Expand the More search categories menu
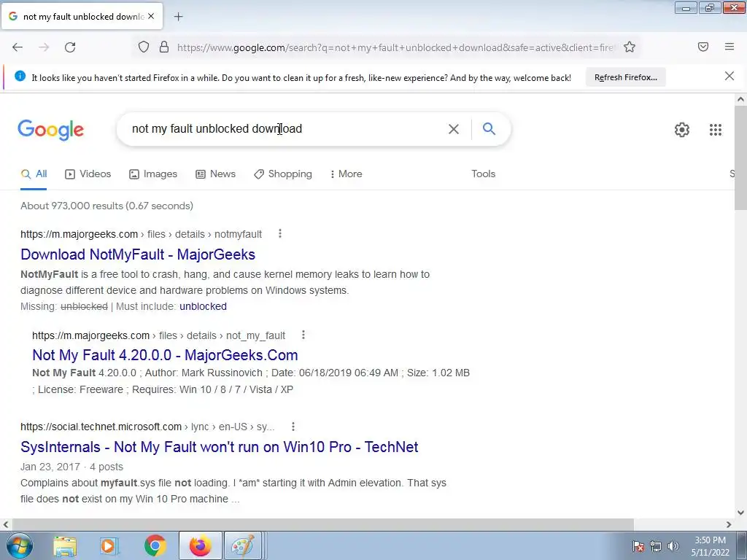This screenshot has height=560, width=747. (x=347, y=174)
